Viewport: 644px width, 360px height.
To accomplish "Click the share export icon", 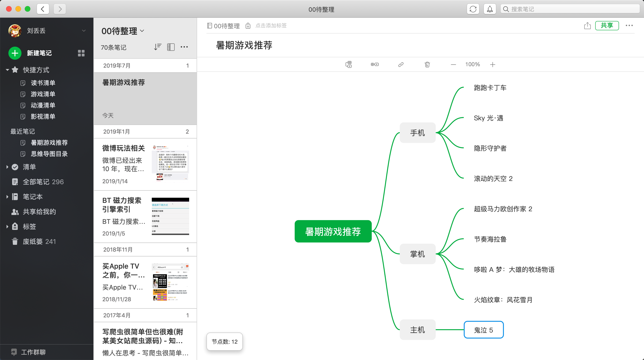I will pos(587,25).
